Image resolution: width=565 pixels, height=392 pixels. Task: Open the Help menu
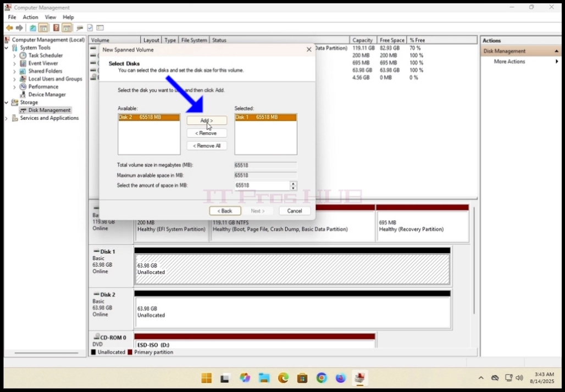68,17
